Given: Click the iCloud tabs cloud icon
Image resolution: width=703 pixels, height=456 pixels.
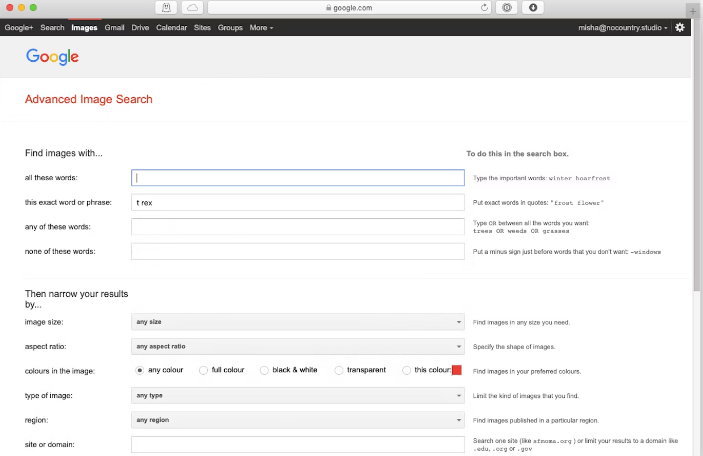Looking at the screenshot, I should pos(192,8).
